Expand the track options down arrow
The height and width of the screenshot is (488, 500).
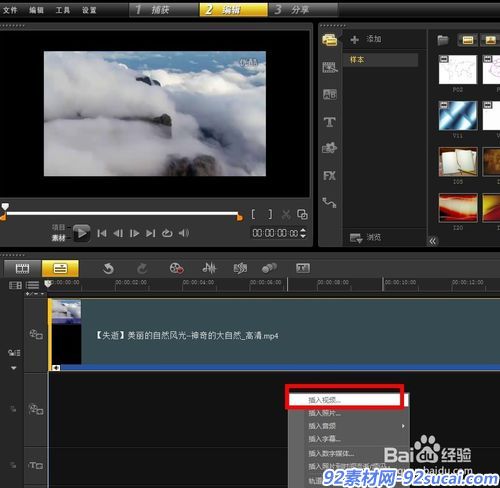[x=14, y=368]
